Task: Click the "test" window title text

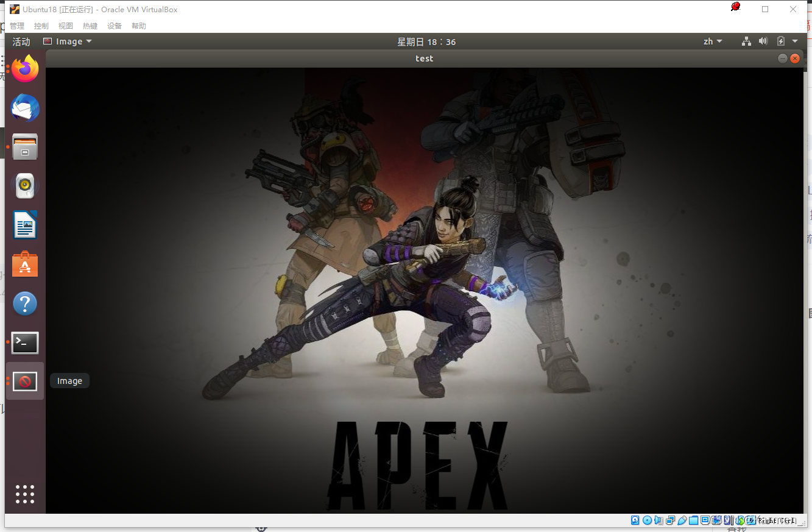Action: tap(425, 59)
